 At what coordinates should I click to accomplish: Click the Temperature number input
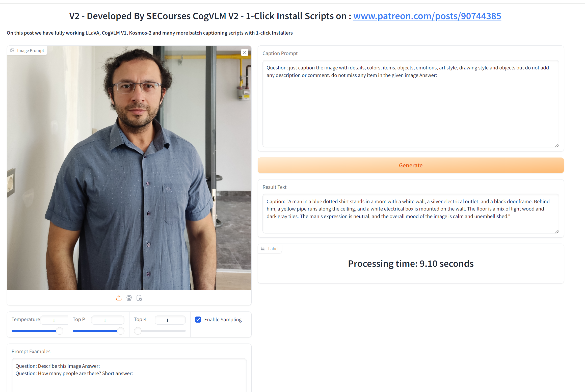(x=54, y=320)
